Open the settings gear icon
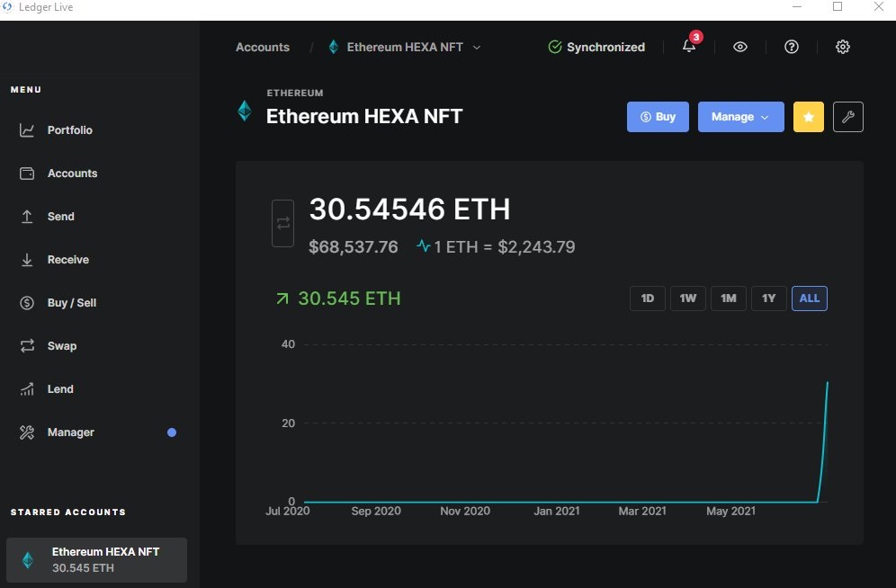 (x=843, y=47)
